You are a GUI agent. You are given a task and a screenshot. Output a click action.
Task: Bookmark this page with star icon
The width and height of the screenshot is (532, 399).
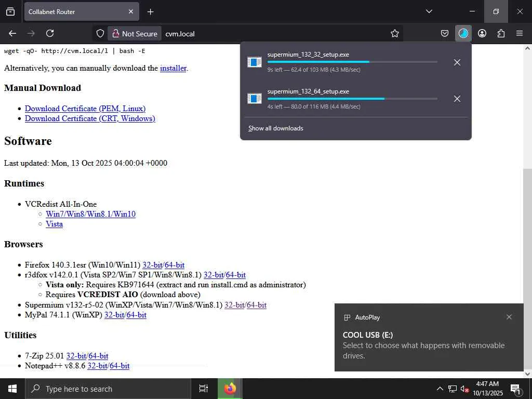tap(395, 34)
